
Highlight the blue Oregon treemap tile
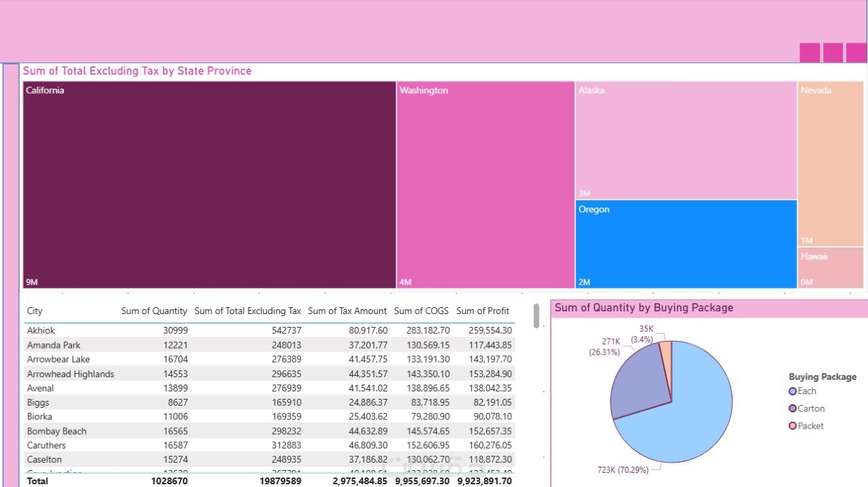click(x=686, y=244)
